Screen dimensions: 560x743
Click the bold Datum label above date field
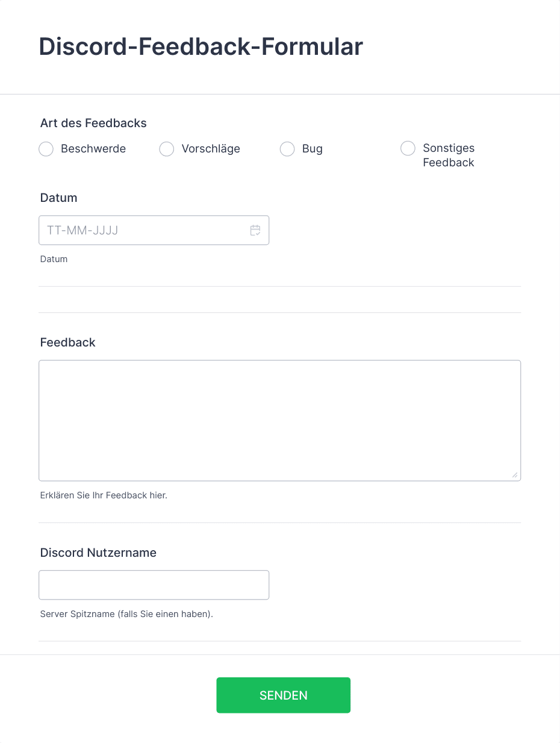[58, 198]
